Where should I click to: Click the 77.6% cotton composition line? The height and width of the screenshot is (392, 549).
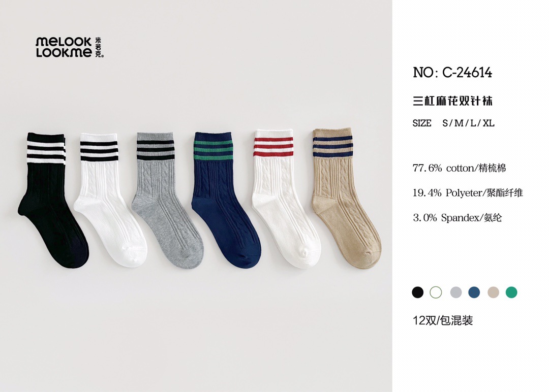pyautogui.click(x=459, y=168)
